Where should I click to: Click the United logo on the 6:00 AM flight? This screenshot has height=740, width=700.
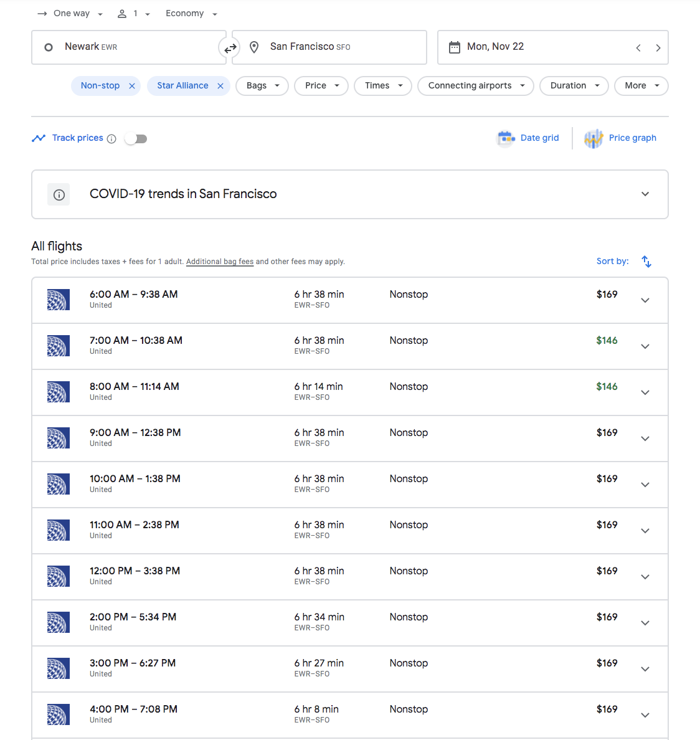pos(58,300)
